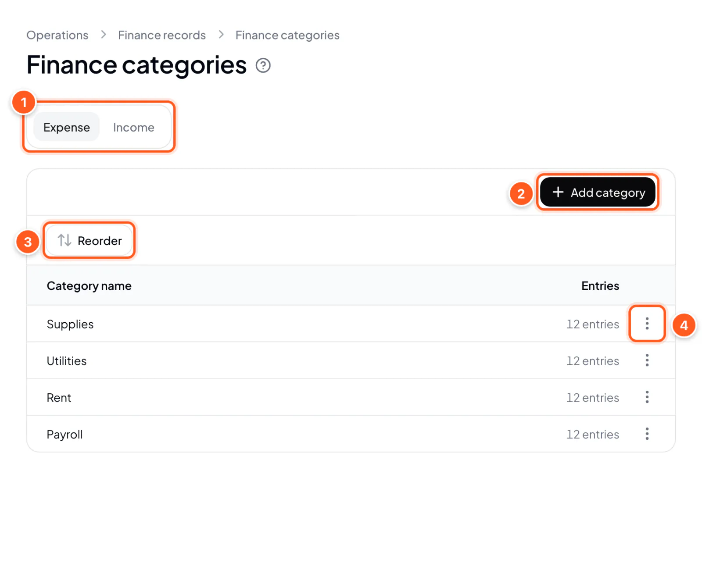Select the Utilities category row name
Image resolution: width=702 pixels, height=588 pixels.
click(67, 361)
